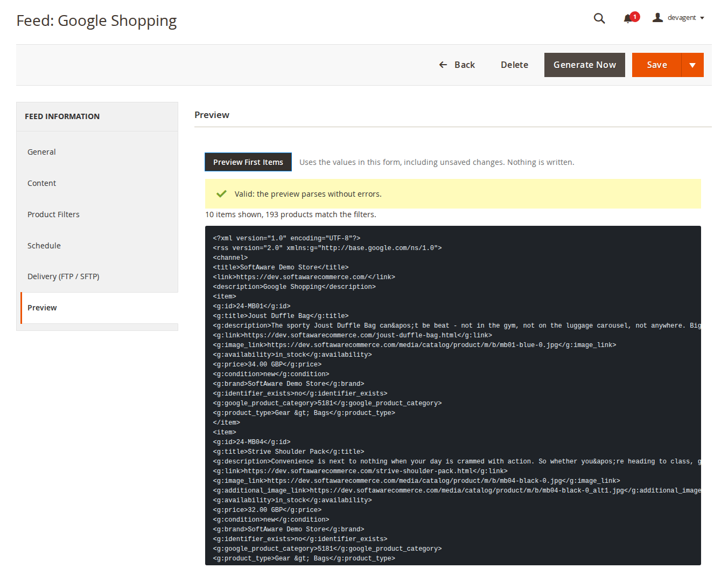
Task: Click the '32.00 GBP' price line
Action: point(267,510)
